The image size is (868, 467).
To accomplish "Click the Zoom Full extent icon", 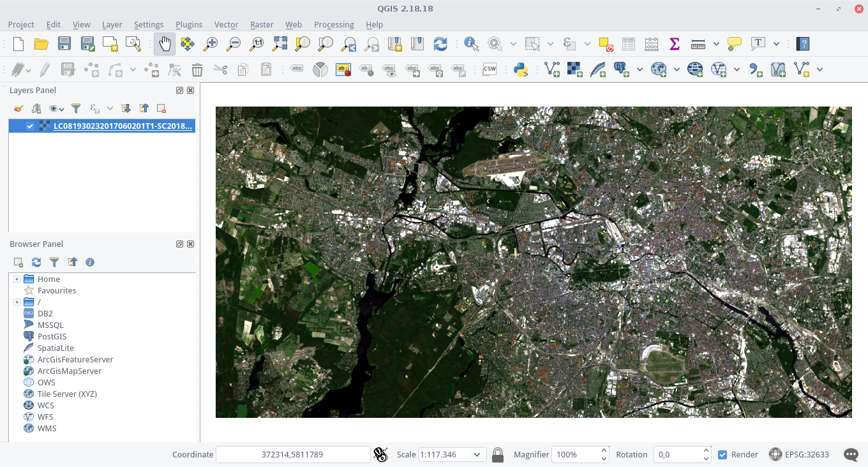I will pyautogui.click(x=280, y=44).
